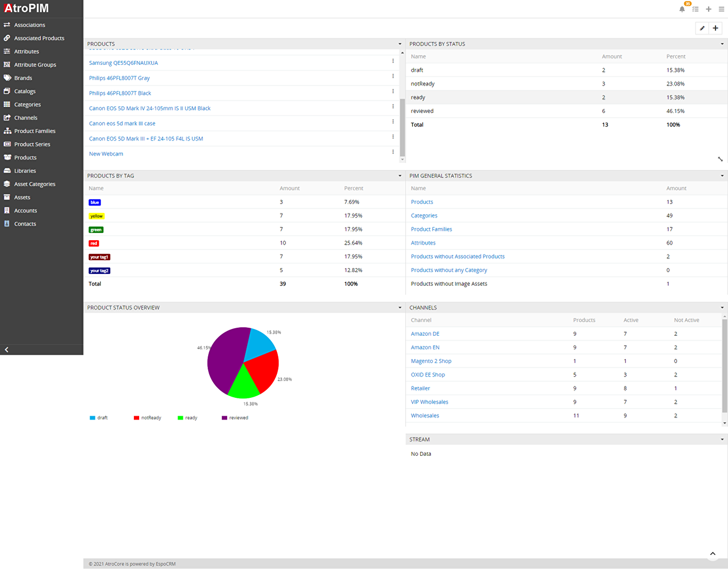Toggle the draft legend entry in pie chart

99,418
